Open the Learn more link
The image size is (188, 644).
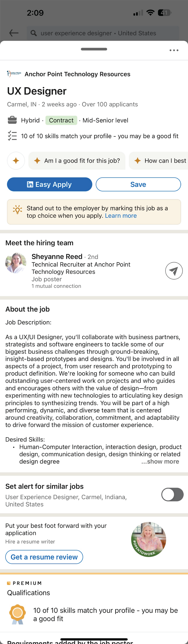[x=121, y=216]
